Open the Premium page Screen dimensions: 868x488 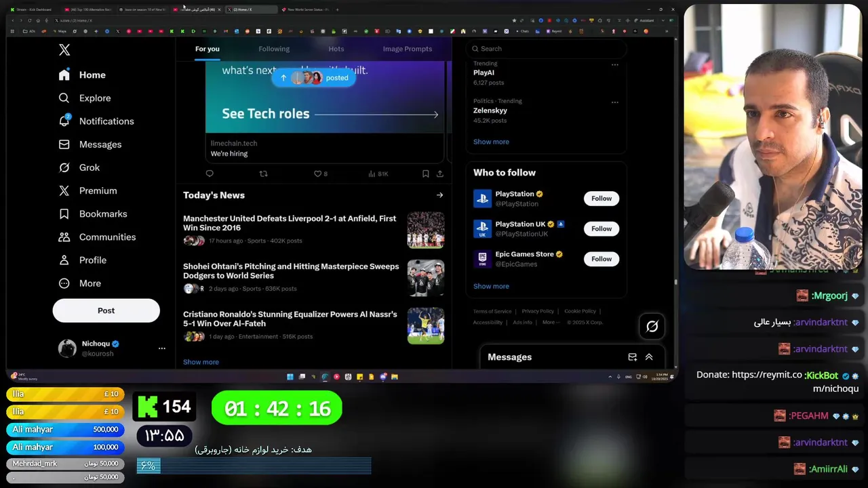(x=87, y=190)
